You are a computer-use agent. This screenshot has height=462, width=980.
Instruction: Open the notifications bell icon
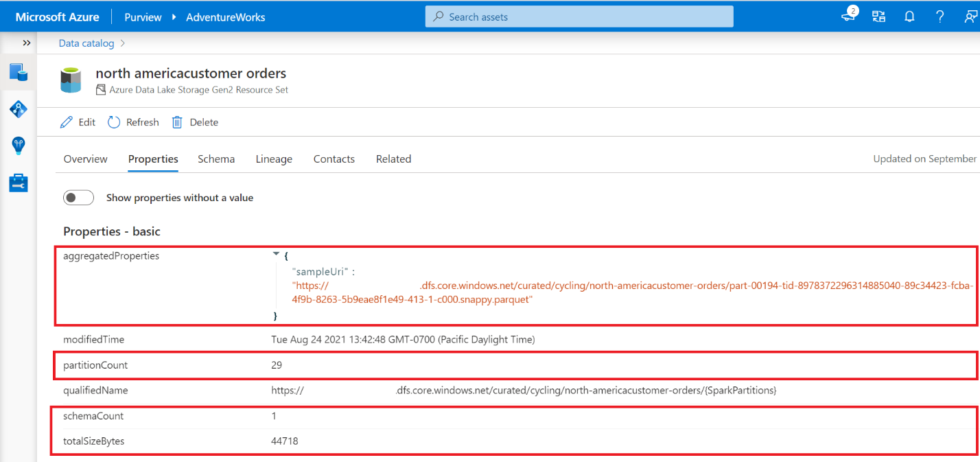click(909, 16)
